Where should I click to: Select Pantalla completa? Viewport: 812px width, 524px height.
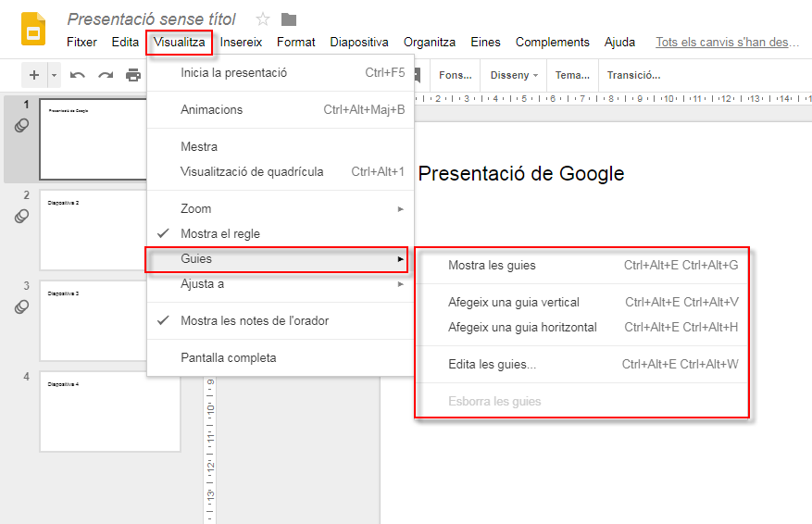[281, 357]
